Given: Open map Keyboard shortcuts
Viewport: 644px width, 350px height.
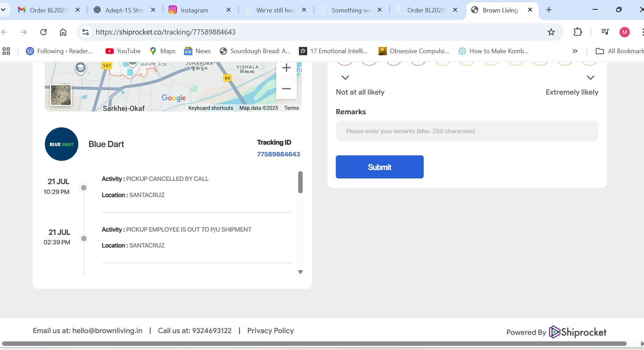Looking at the screenshot, I should (x=211, y=108).
